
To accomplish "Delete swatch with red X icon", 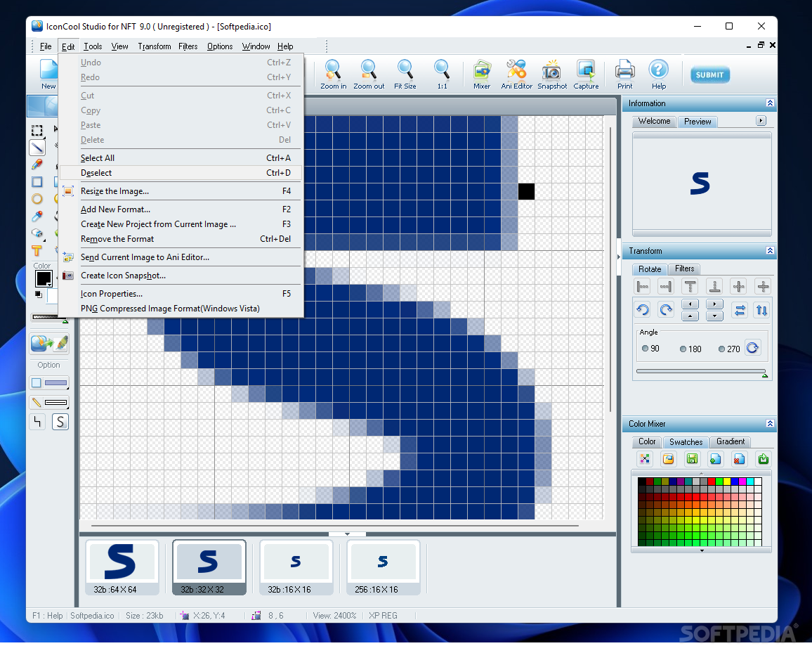I will point(739,459).
